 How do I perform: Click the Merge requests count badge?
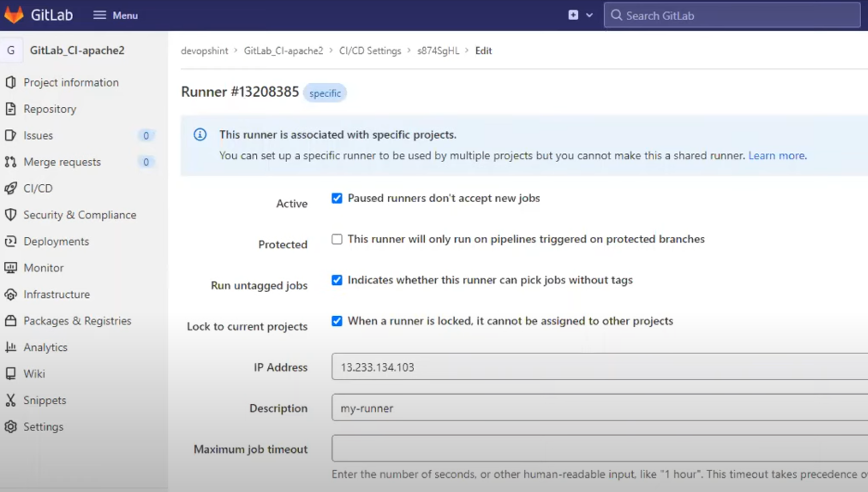click(146, 162)
